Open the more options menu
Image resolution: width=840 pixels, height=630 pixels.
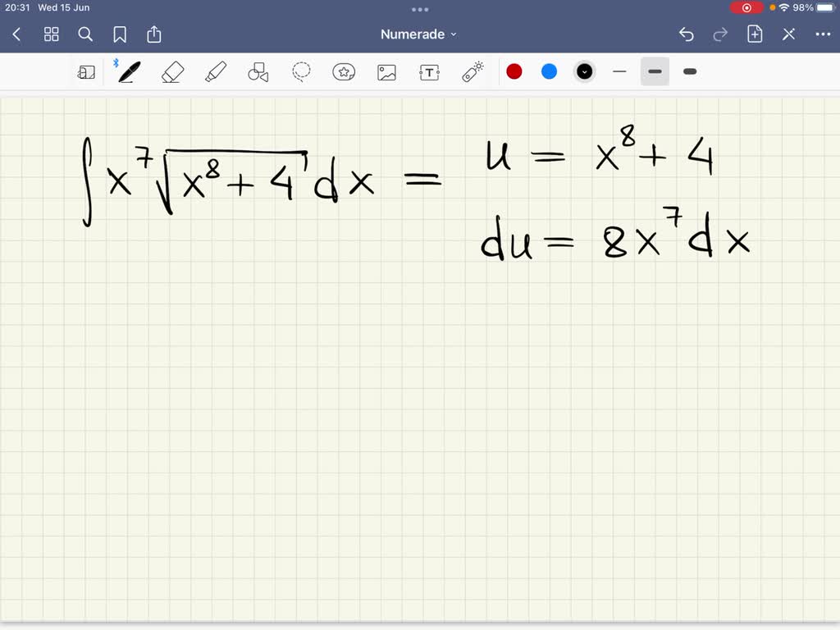pos(823,34)
